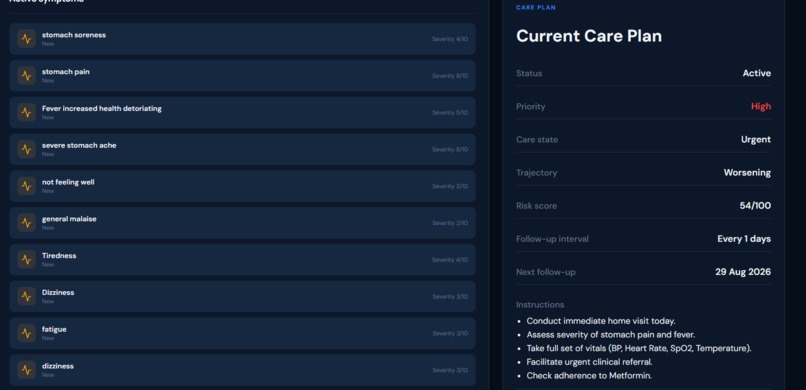The image size is (806, 390).
Task: Select the pulse icon beside Tiredness
Action: click(26, 259)
